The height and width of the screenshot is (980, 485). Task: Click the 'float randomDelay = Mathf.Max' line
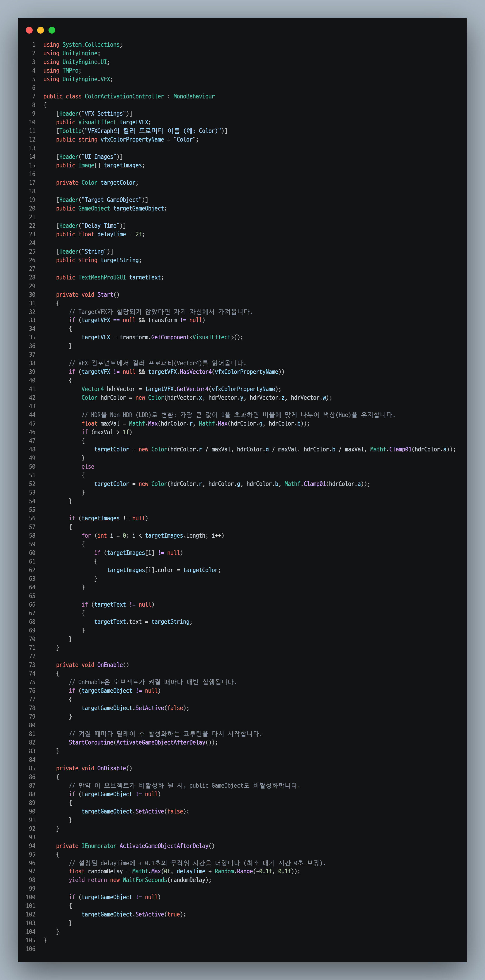184,871
